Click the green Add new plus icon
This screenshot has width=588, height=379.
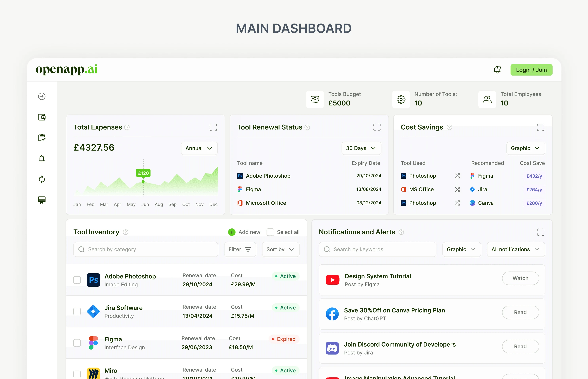tap(232, 232)
